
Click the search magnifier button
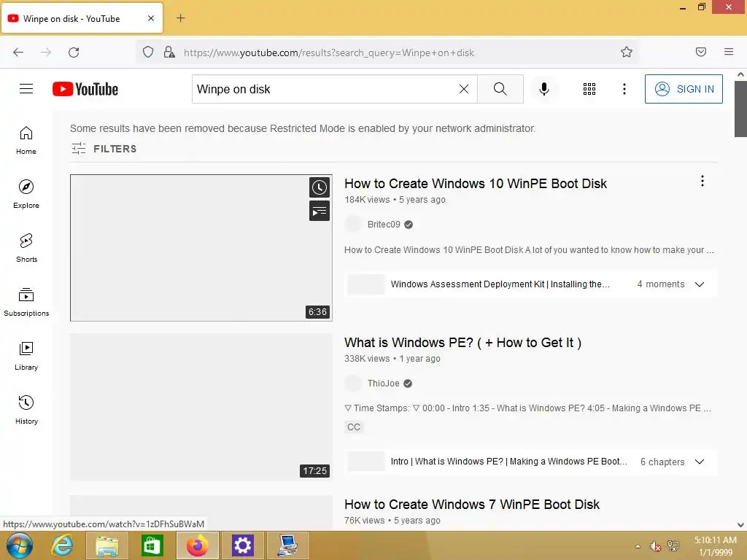coord(500,89)
